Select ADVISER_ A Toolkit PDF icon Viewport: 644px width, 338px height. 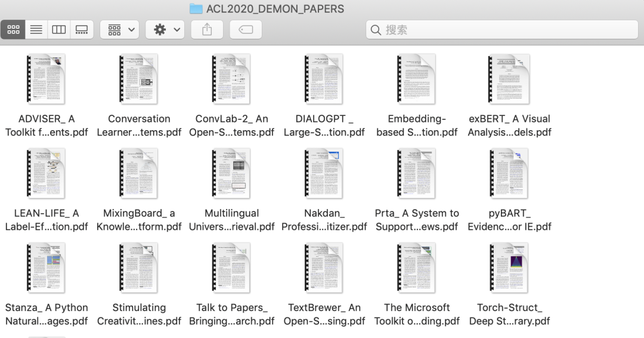click(46, 79)
